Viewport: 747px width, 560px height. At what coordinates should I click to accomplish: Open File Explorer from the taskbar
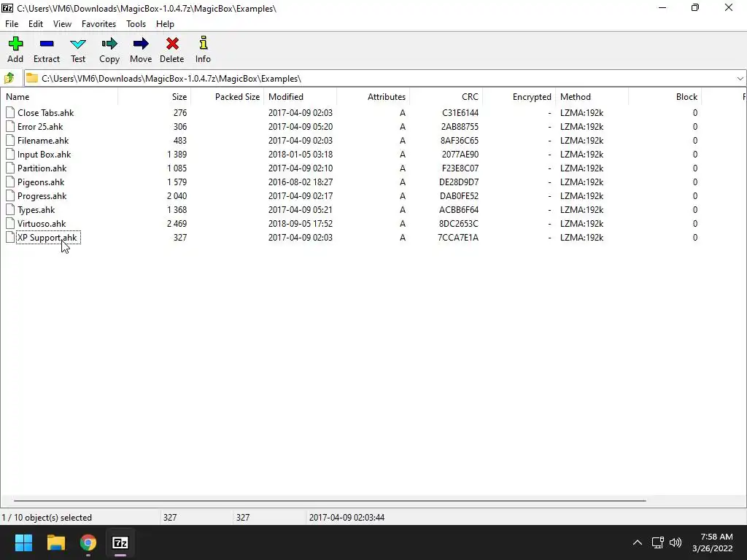55,542
